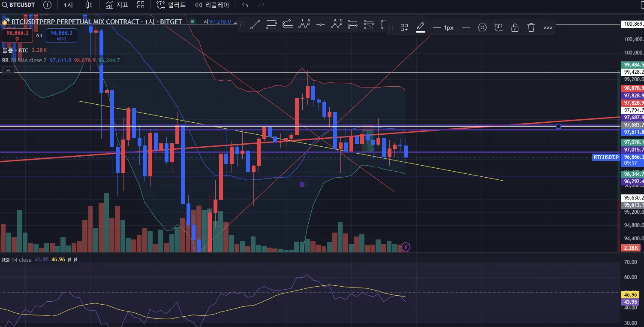
Task: Toggle the lock on the selected drawing
Action: [x=515, y=27]
